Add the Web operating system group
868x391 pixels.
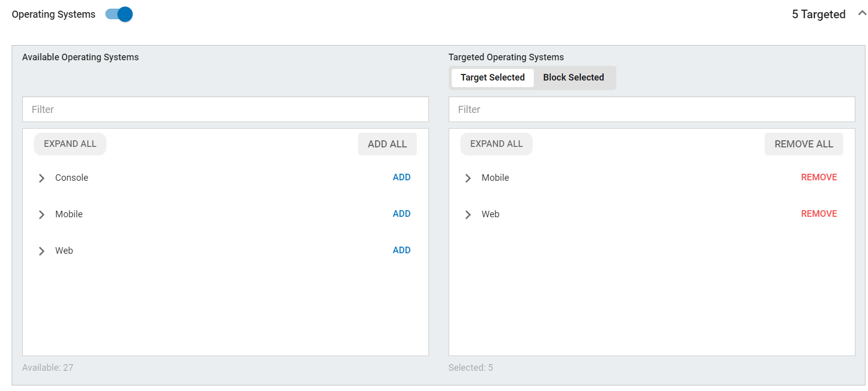click(401, 250)
